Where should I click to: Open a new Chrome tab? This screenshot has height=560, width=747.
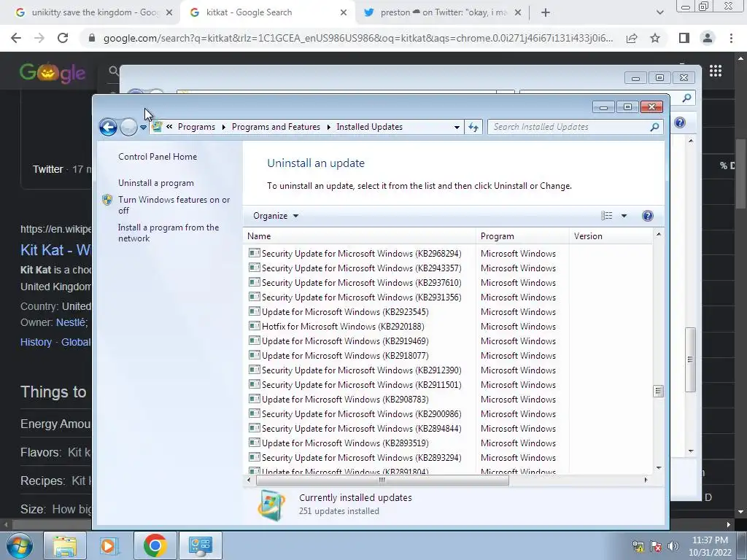[546, 13]
